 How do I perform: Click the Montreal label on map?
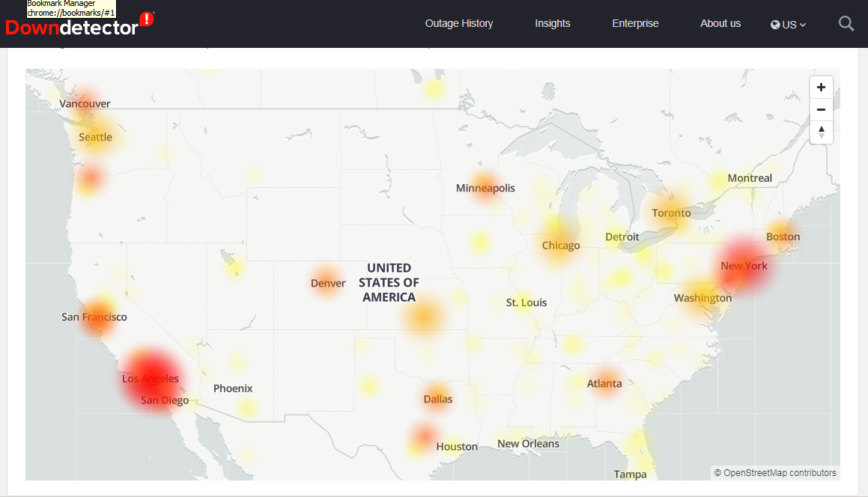(x=750, y=178)
